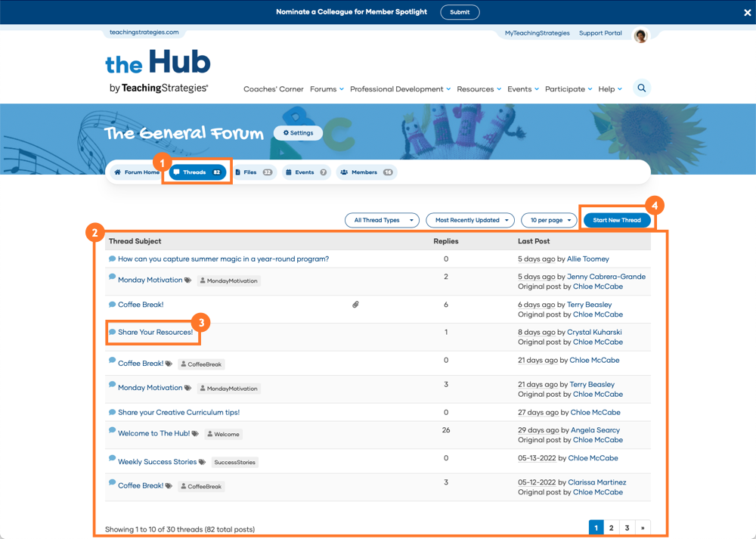Click the speech bubble beside Share your Creative Curriculum tips
This screenshot has width=756, height=539.
[111, 412]
